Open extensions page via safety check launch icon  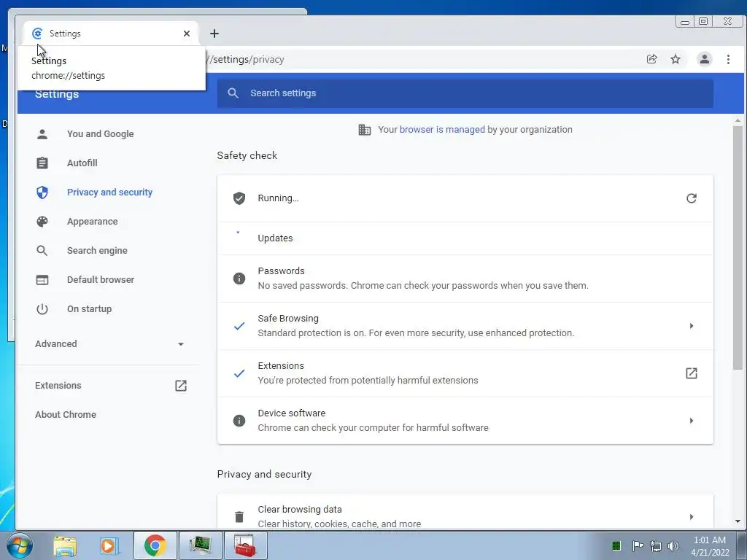pos(692,373)
